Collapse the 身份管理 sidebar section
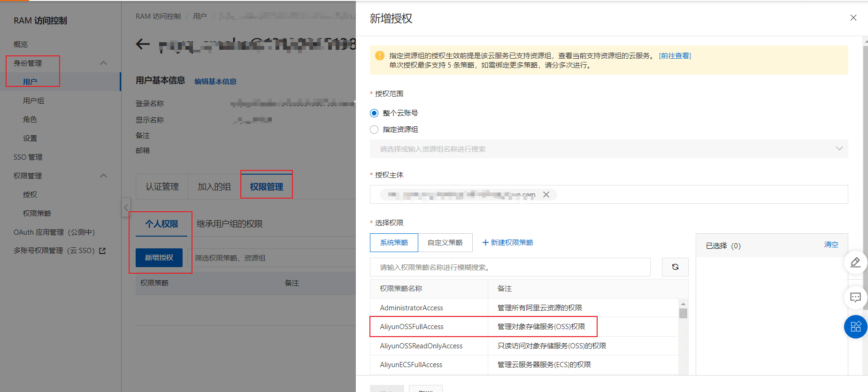Screen dimensions: 868x392 (x=104, y=63)
